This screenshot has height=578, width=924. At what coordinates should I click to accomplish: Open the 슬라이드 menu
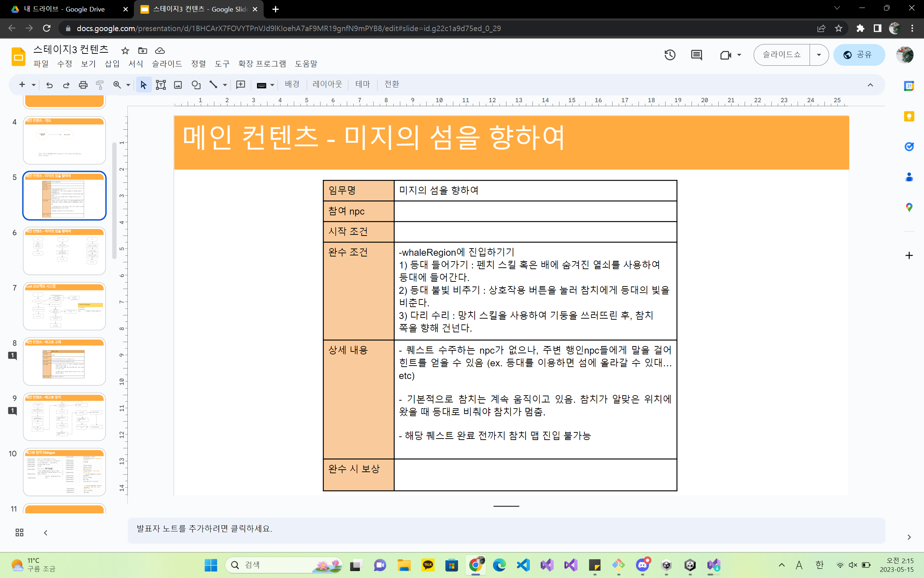[x=167, y=64]
